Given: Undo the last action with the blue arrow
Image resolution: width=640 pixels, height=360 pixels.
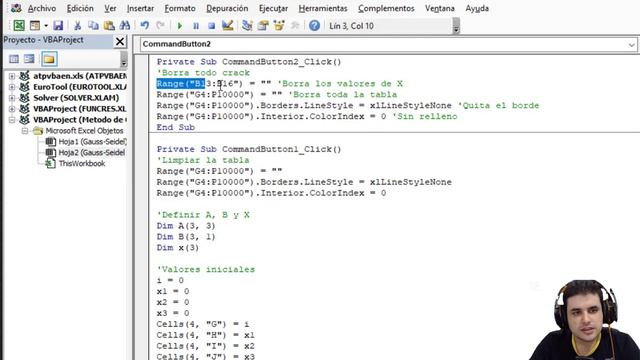Looking at the screenshot, I should click(x=144, y=26).
